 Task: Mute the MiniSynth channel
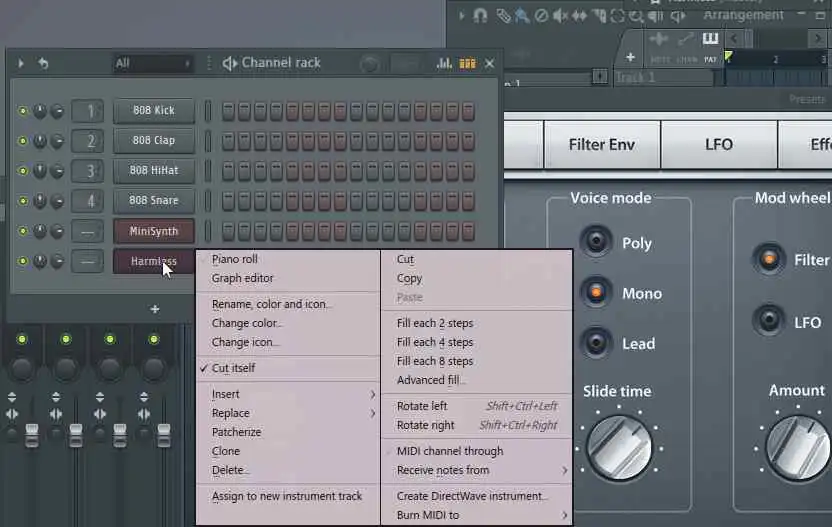(22, 231)
